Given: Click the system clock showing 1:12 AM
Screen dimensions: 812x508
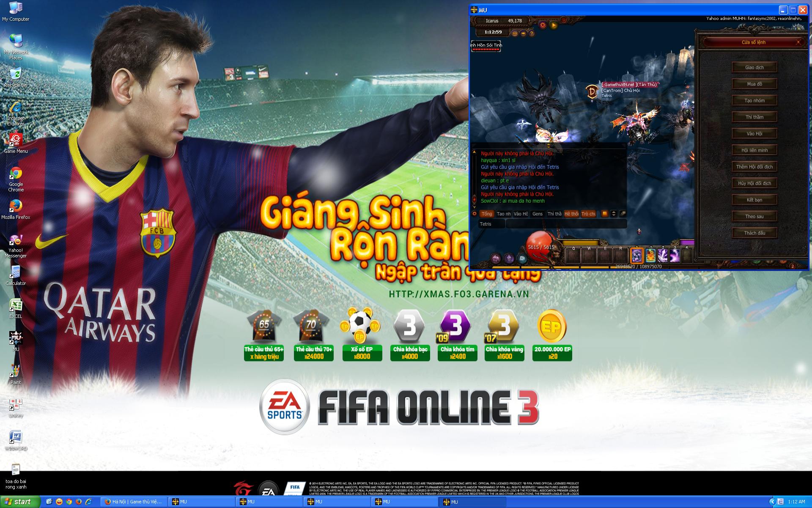Looking at the screenshot, I should (796, 502).
